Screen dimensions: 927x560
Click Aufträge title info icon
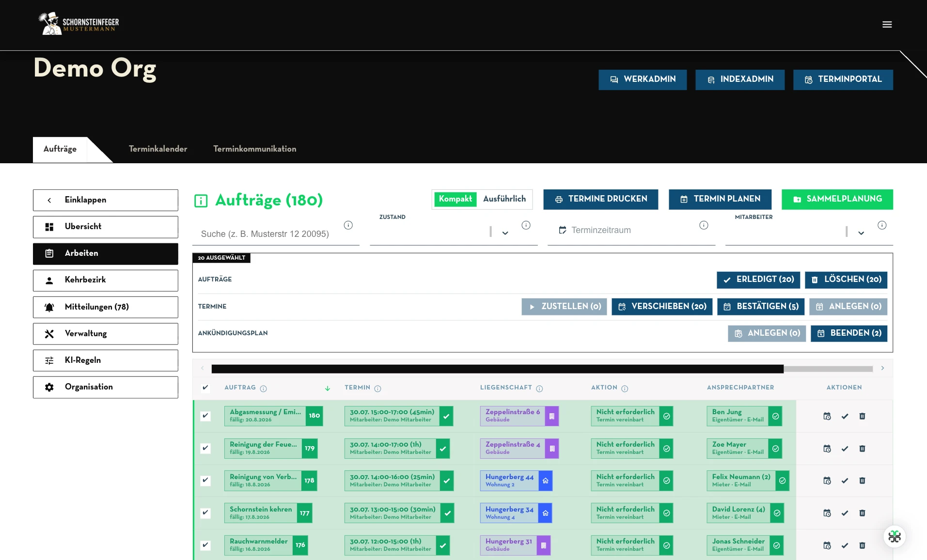[201, 201]
